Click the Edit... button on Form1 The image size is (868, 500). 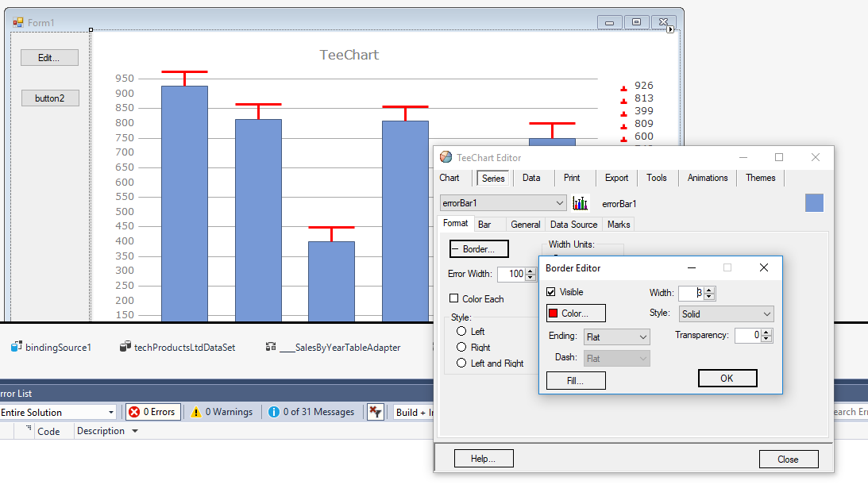(x=49, y=57)
